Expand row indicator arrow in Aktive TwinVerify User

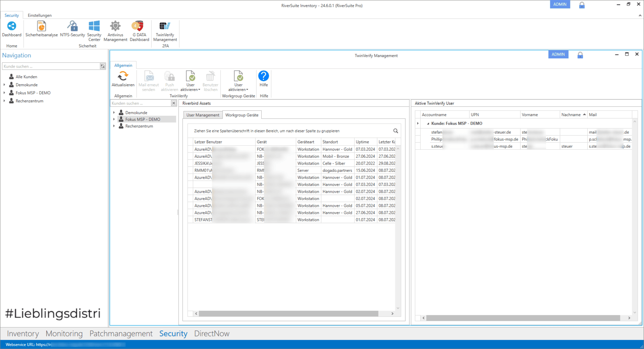[418, 124]
